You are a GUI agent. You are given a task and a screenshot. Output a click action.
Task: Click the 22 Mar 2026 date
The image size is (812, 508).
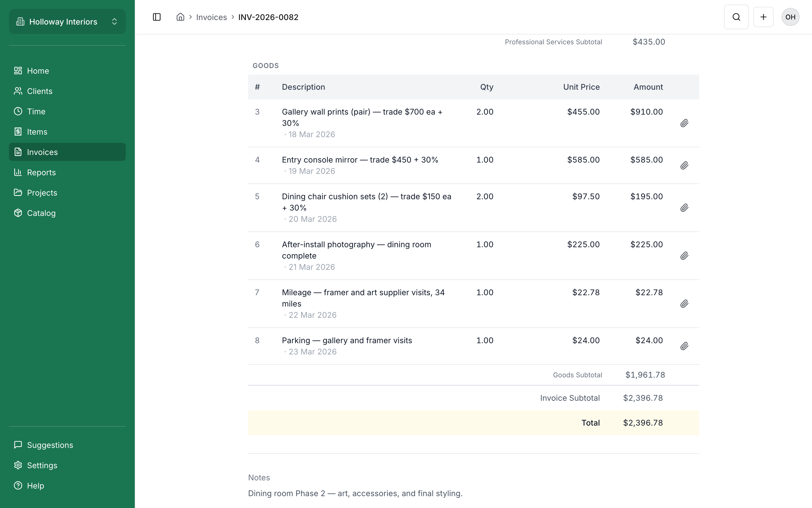(x=312, y=315)
